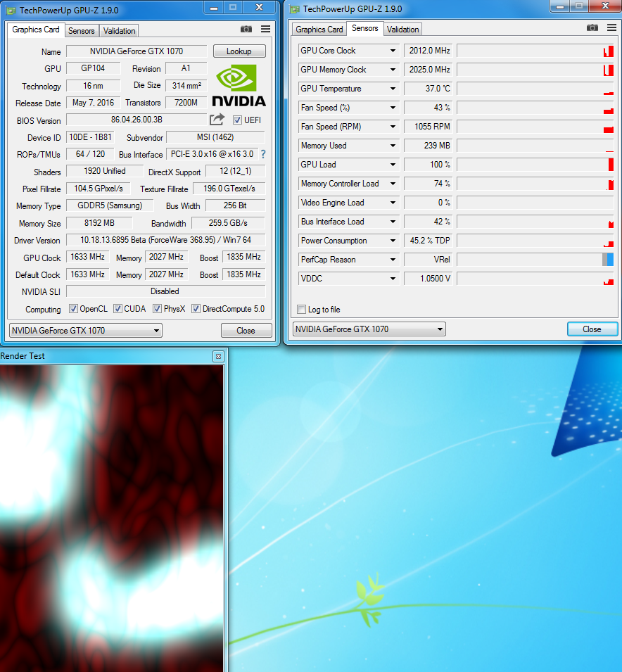Click the Lookup button
Viewport: 622px width, 672px height.
[x=239, y=51]
